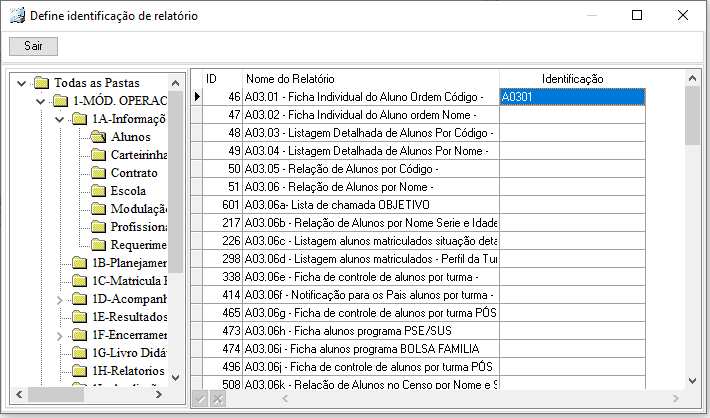Select the Todas as Pastas tree label
This screenshot has height=418, width=710.
coord(97,83)
